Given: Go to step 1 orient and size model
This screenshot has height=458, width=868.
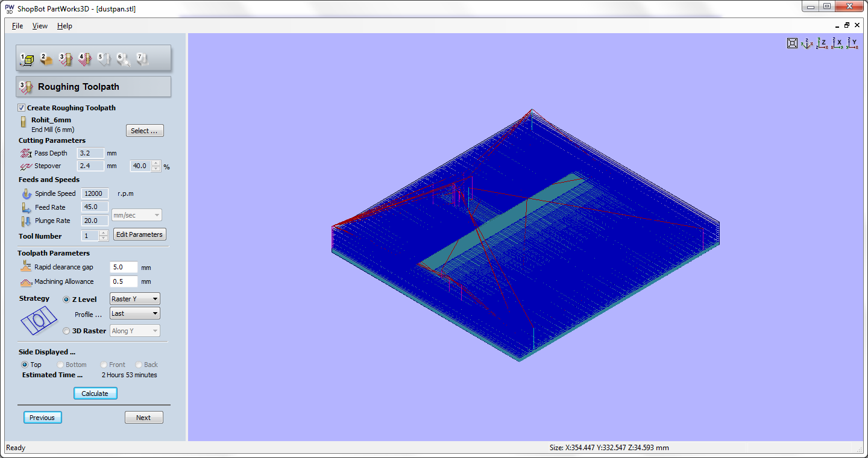Looking at the screenshot, I should (x=27, y=59).
